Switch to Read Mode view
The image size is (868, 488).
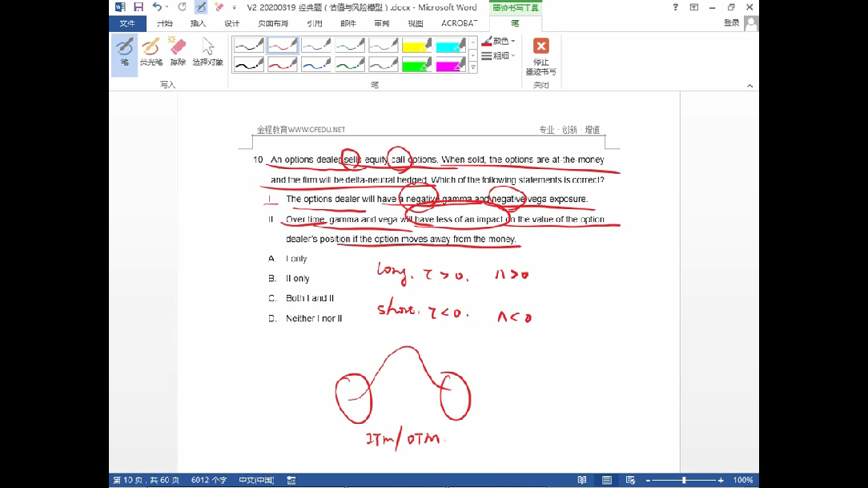coord(582,480)
